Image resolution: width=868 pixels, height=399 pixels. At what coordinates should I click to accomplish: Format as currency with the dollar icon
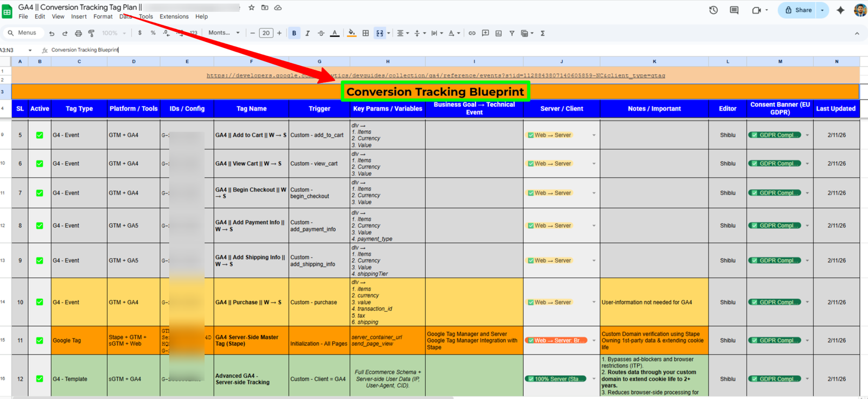click(140, 33)
